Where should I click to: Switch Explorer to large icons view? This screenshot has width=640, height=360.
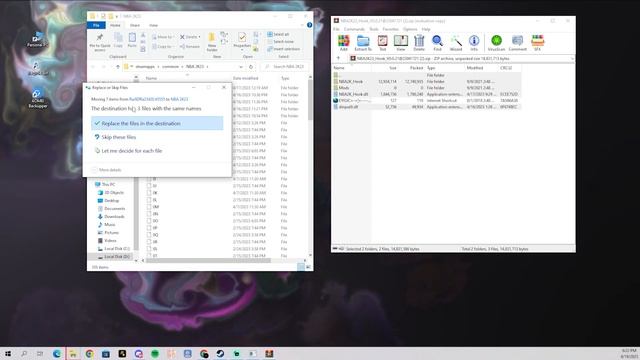click(x=308, y=267)
